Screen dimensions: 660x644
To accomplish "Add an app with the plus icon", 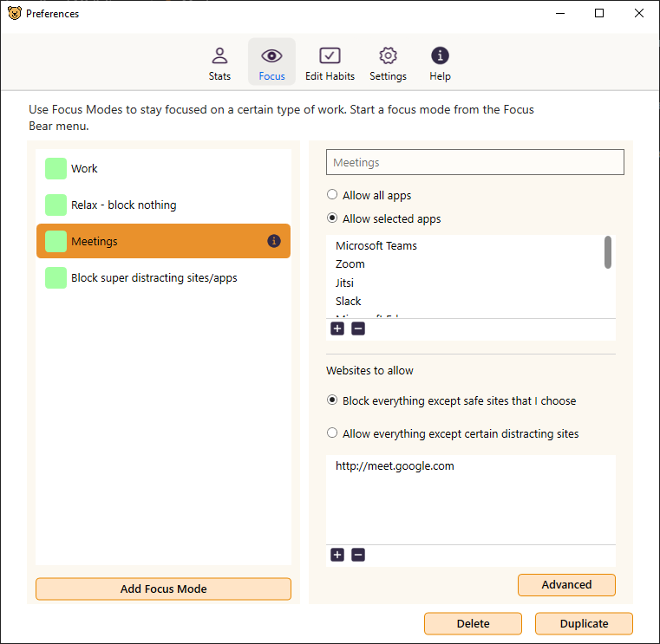I will [337, 329].
